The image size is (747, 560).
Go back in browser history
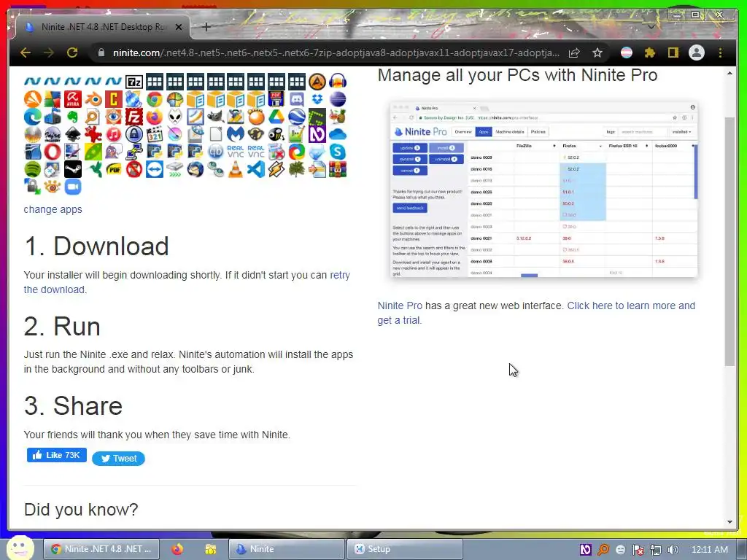[26, 52]
